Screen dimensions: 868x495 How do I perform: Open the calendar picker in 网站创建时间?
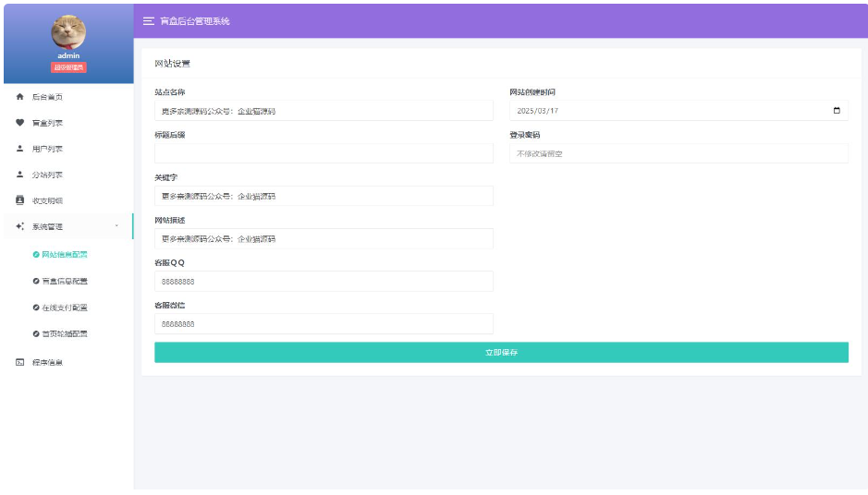837,111
